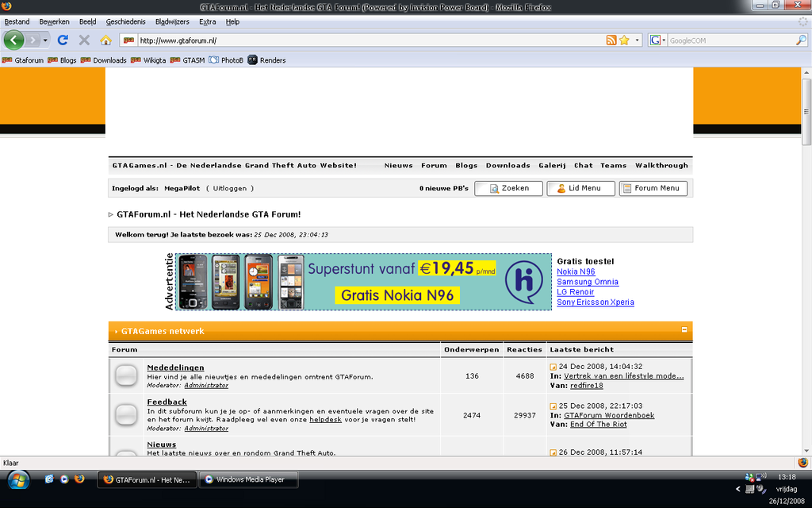The image size is (812, 508).
Task: Open the address bar URL history dropdown
Action: tap(637, 40)
